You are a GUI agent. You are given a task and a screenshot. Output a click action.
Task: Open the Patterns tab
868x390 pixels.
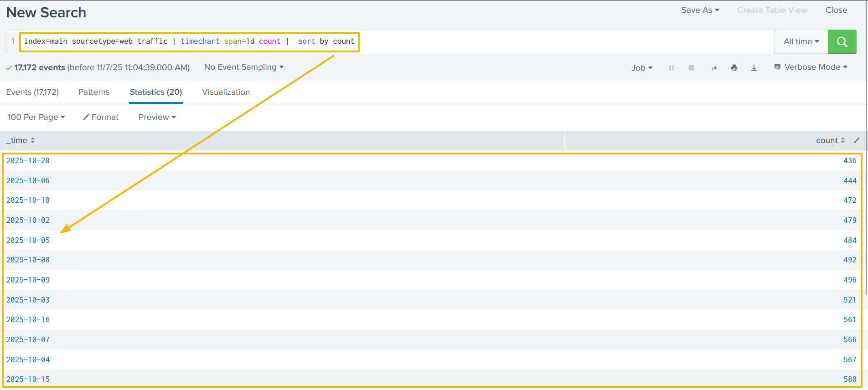click(x=94, y=92)
